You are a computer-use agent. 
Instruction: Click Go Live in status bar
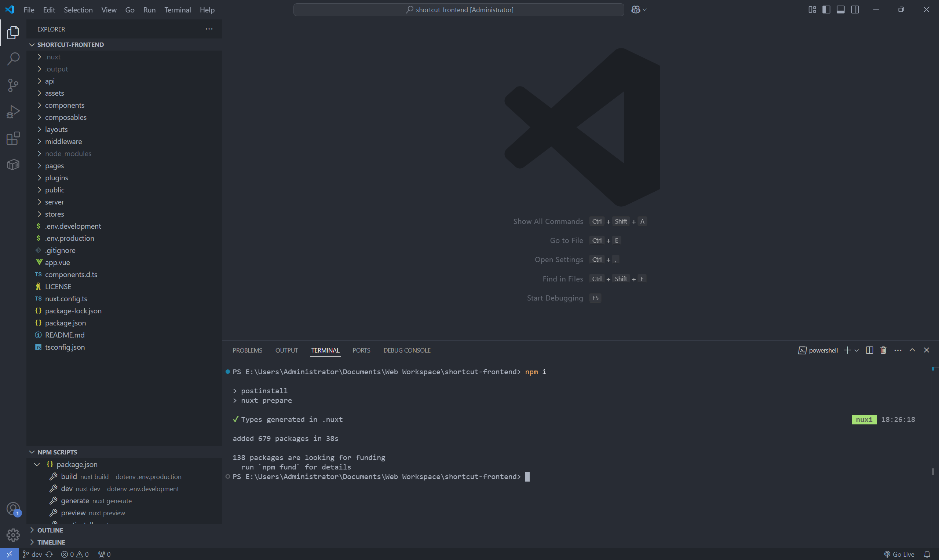(899, 554)
